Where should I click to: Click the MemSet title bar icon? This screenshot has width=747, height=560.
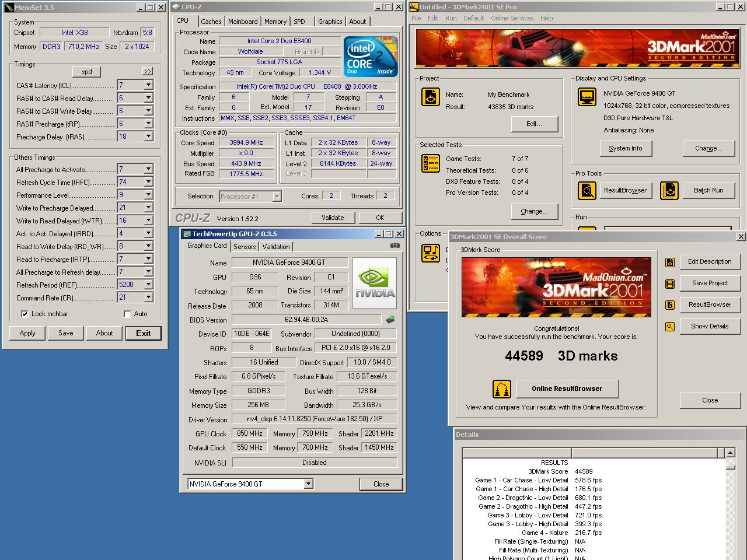pyautogui.click(x=9, y=8)
